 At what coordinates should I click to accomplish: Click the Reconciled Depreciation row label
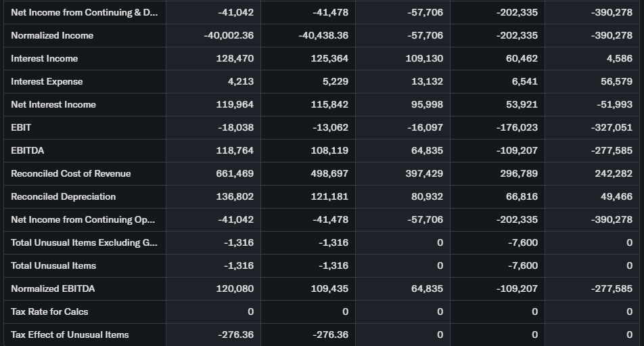point(63,196)
